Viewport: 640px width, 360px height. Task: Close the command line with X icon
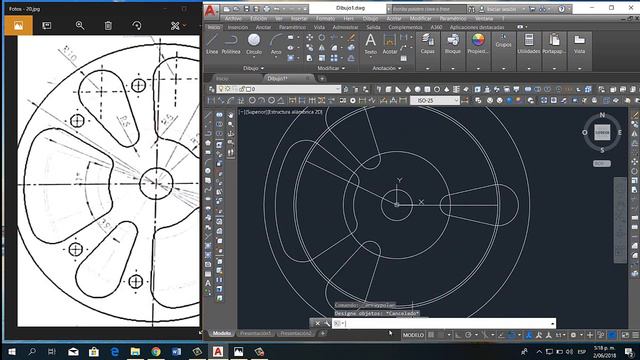click(318, 323)
